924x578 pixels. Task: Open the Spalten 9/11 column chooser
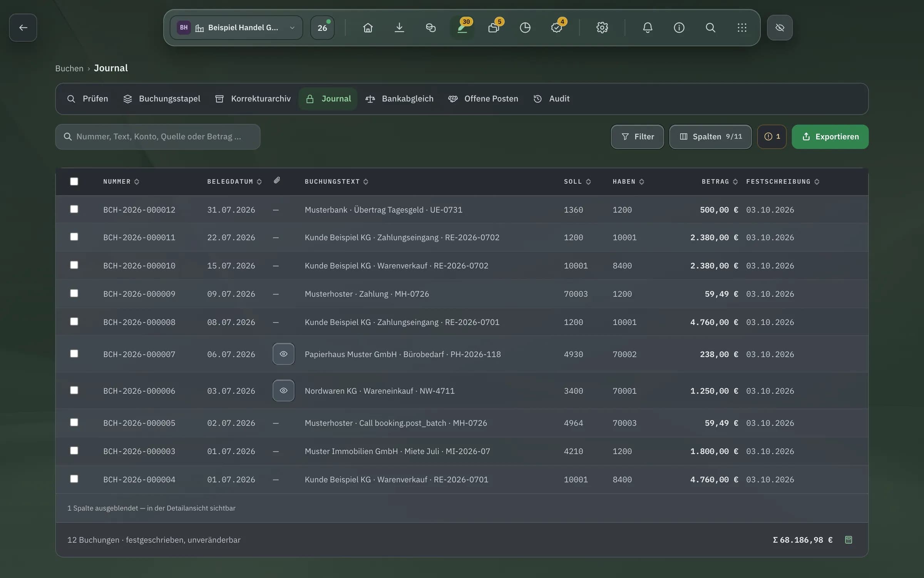(710, 137)
